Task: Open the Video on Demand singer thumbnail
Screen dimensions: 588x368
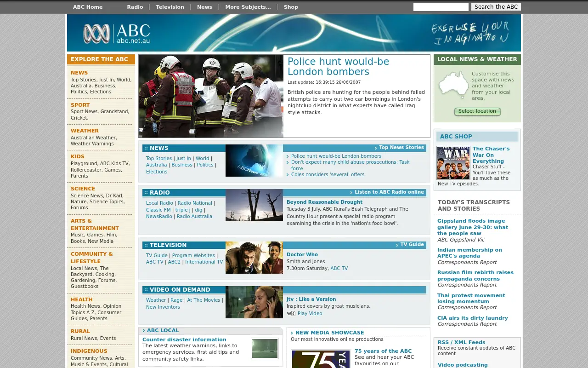Action: [254, 302]
